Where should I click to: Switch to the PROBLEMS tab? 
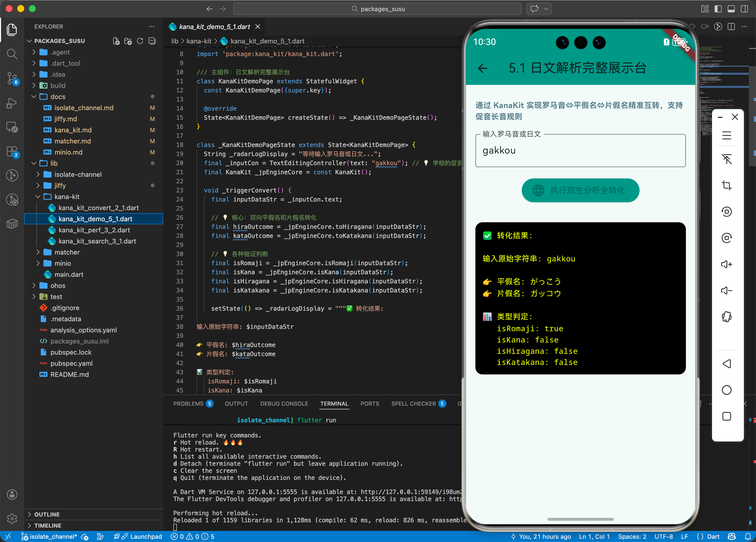[x=188, y=403]
